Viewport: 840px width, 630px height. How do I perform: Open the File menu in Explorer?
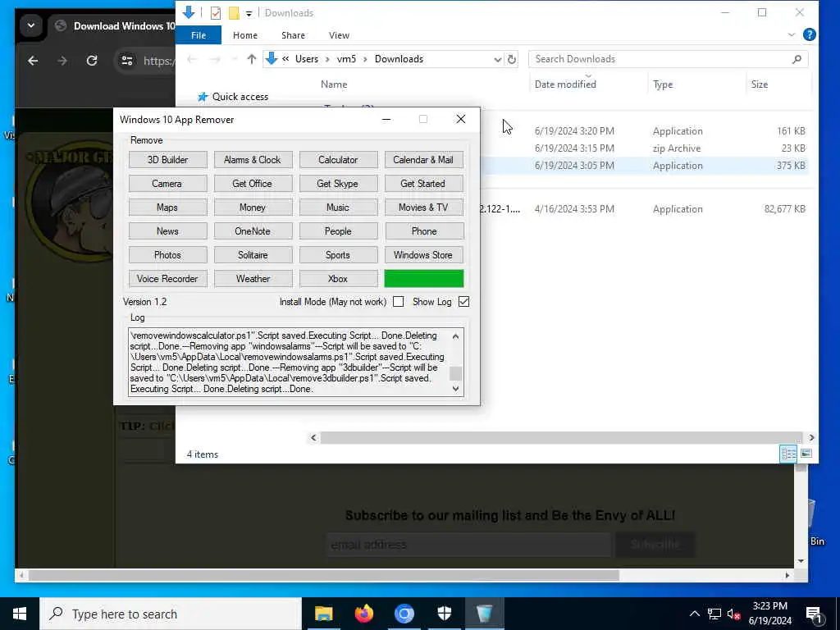[199, 35]
